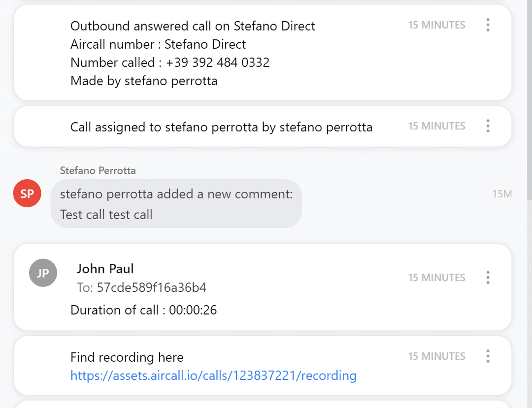Click the Stefano Perrotta sender name
The image size is (532, 408).
pos(98,171)
